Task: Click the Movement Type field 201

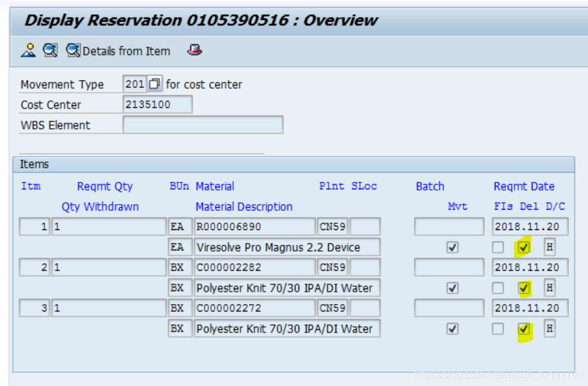Action: tap(135, 84)
